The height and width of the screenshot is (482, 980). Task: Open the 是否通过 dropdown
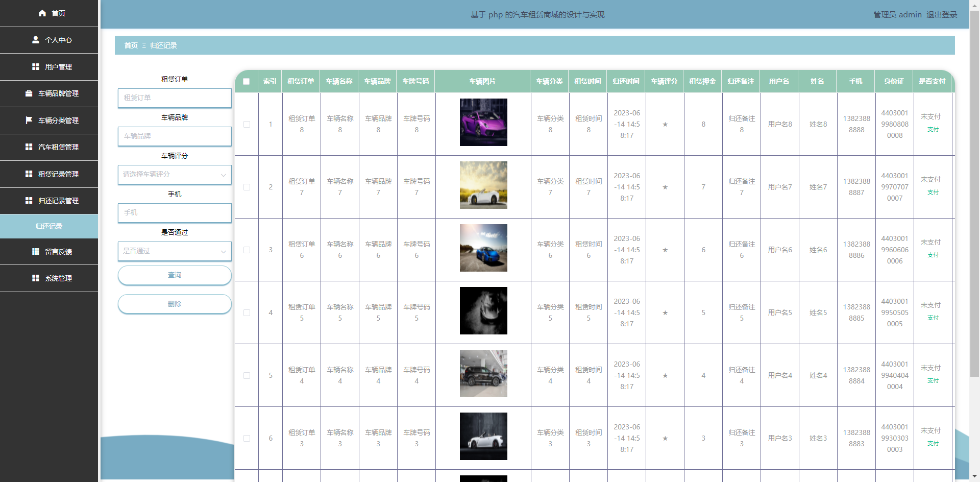pyautogui.click(x=175, y=251)
